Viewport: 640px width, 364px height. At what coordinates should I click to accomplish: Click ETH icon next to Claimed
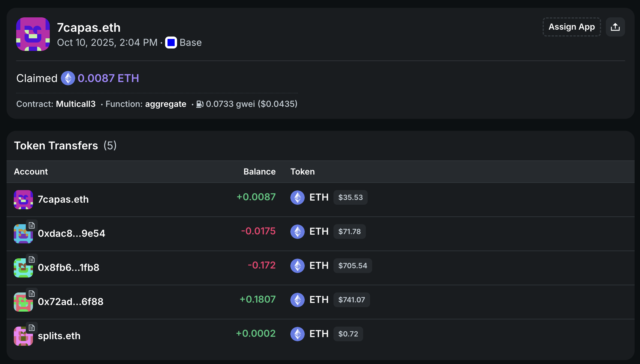coord(68,78)
